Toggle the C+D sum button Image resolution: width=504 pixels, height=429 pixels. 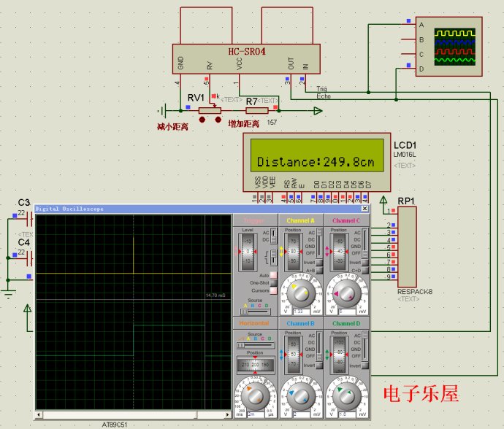[364, 271]
